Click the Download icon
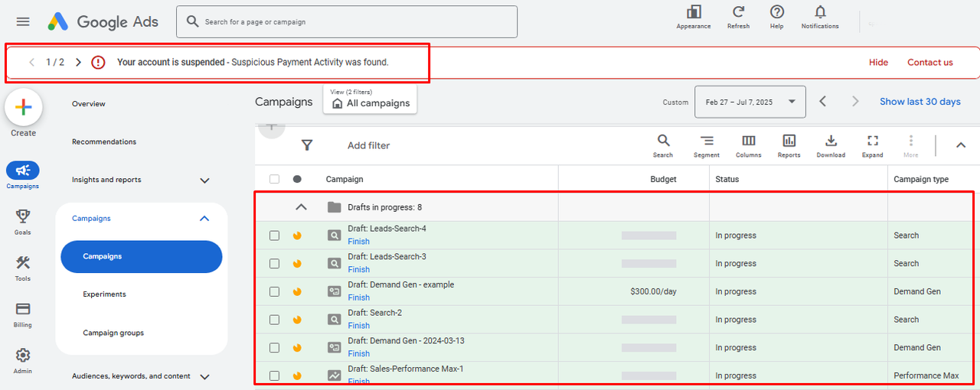 point(831,141)
